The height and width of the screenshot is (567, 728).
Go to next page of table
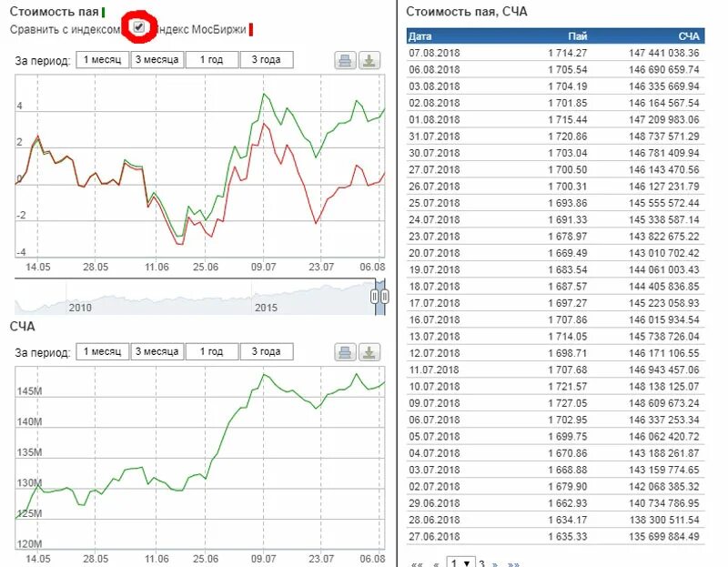(495, 563)
